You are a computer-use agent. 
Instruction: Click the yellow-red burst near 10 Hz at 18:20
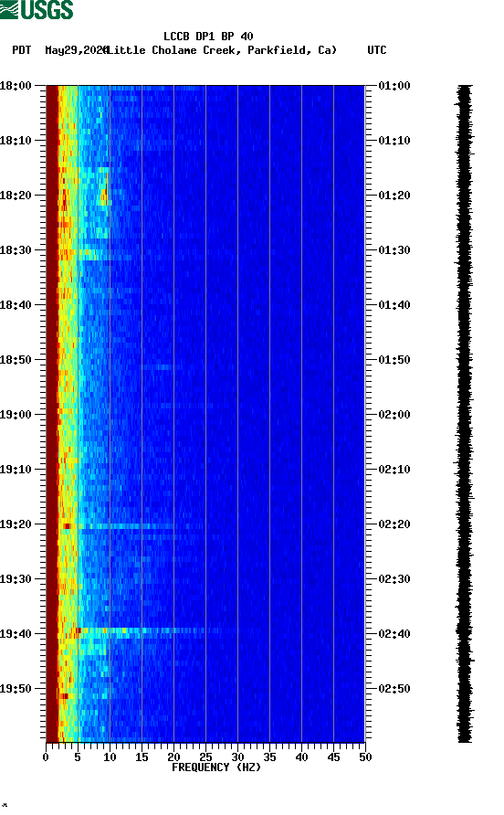(104, 191)
